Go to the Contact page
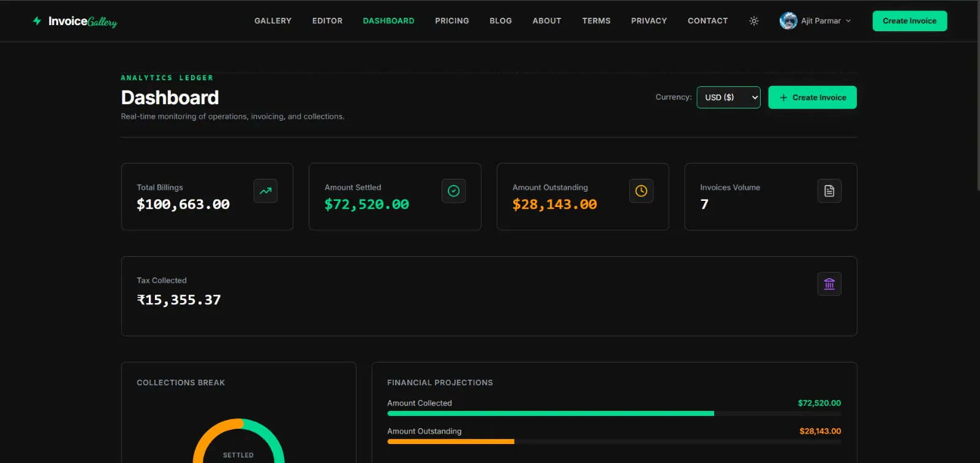The width and height of the screenshot is (980, 463). (708, 21)
